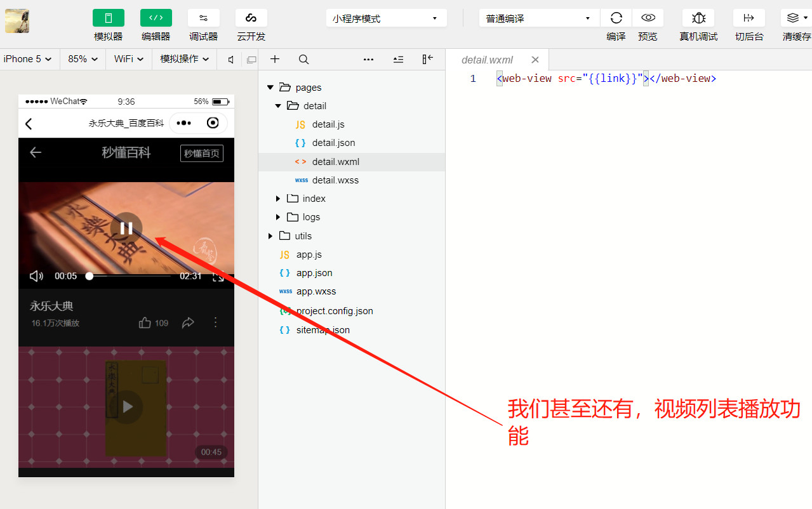The image size is (812, 509).
Task: Click the 秒懂首页 button
Action: tap(202, 154)
